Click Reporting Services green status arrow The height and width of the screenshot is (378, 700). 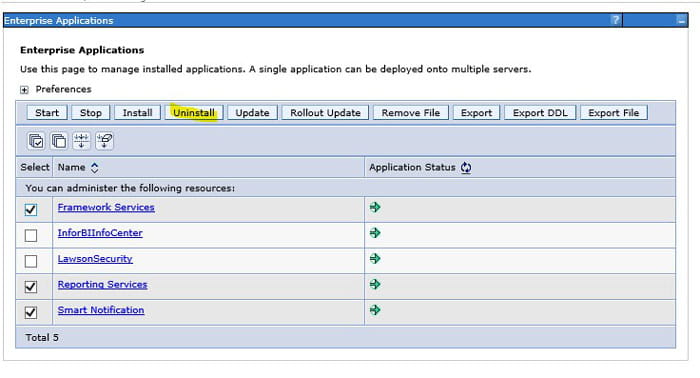(375, 284)
